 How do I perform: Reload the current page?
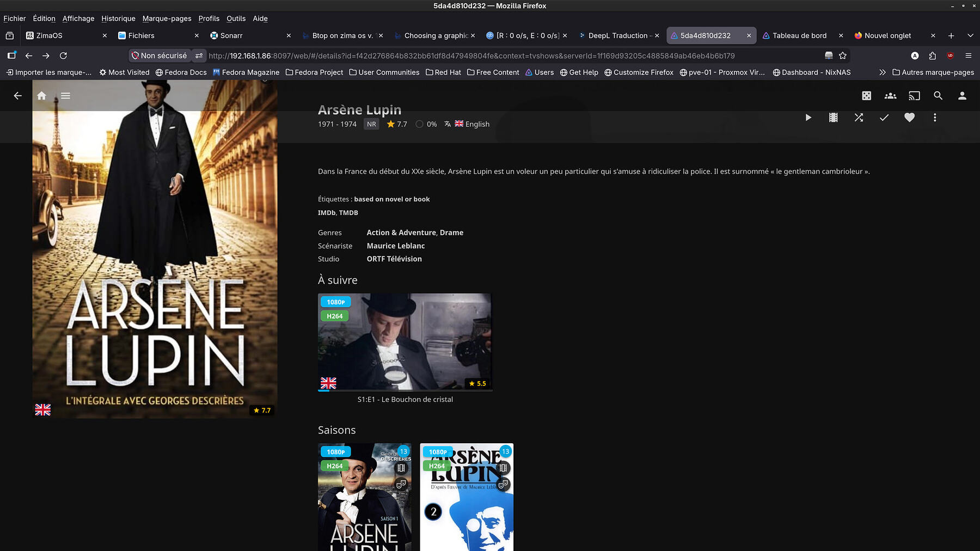tap(63, 56)
